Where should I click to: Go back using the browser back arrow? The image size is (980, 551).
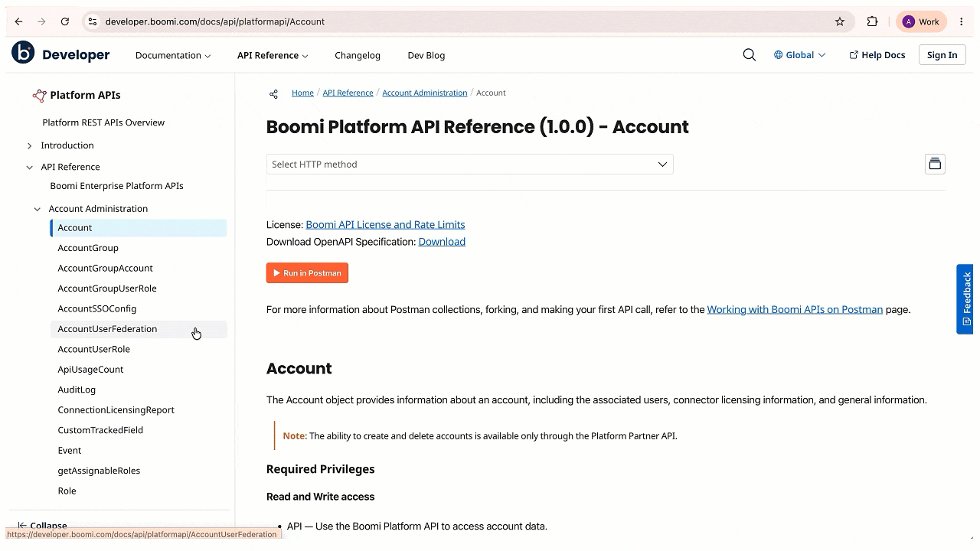tap(19, 21)
